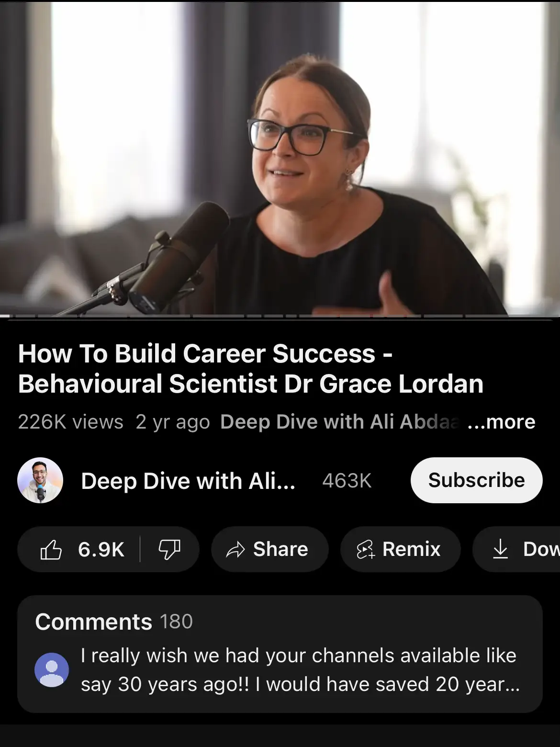Open the 'Deep Dive with Ali...' channel name
This screenshot has height=747, width=560.
188,481
